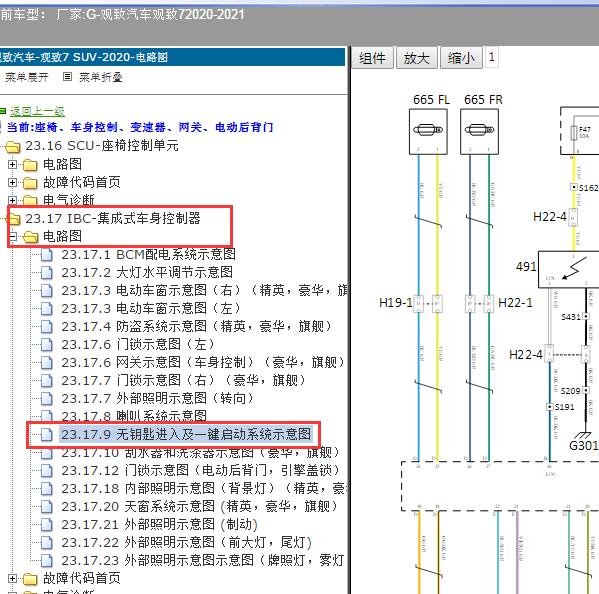Select 23.17 IBC-集成式车身控制器 tree node

pos(113,219)
